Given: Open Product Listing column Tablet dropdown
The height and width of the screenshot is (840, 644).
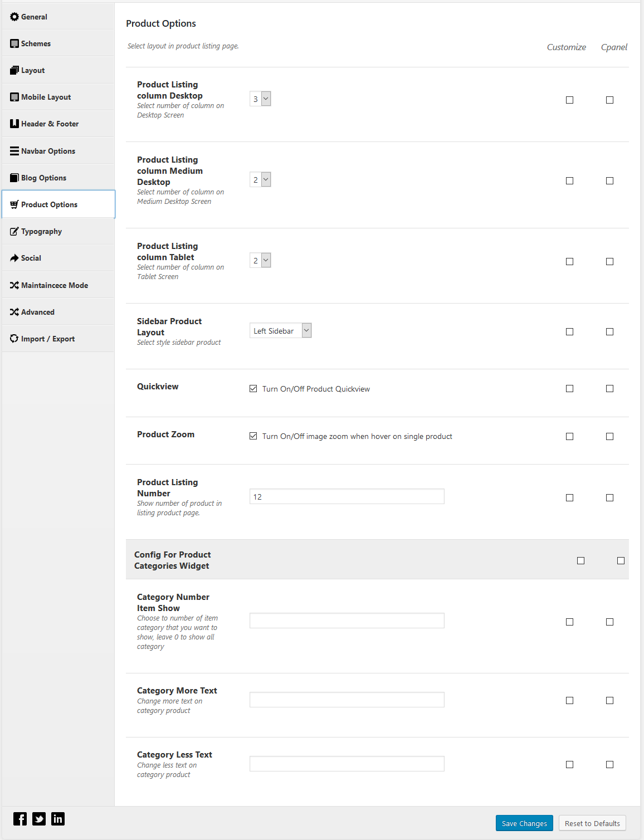Looking at the screenshot, I should click(x=260, y=260).
